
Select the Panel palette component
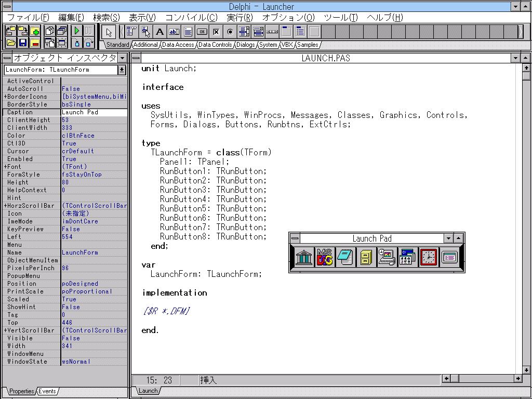[314, 32]
